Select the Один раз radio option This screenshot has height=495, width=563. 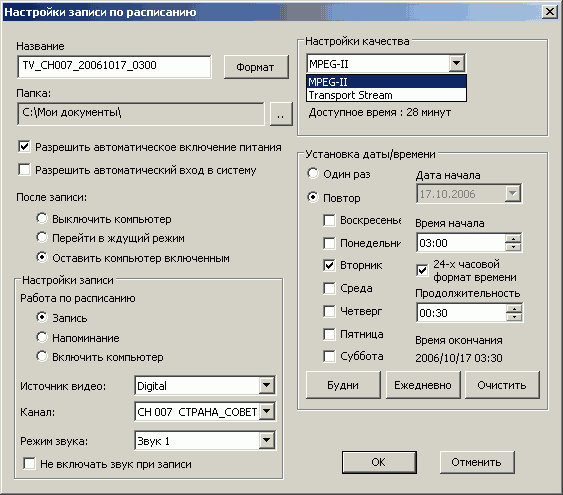click(313, 173)
